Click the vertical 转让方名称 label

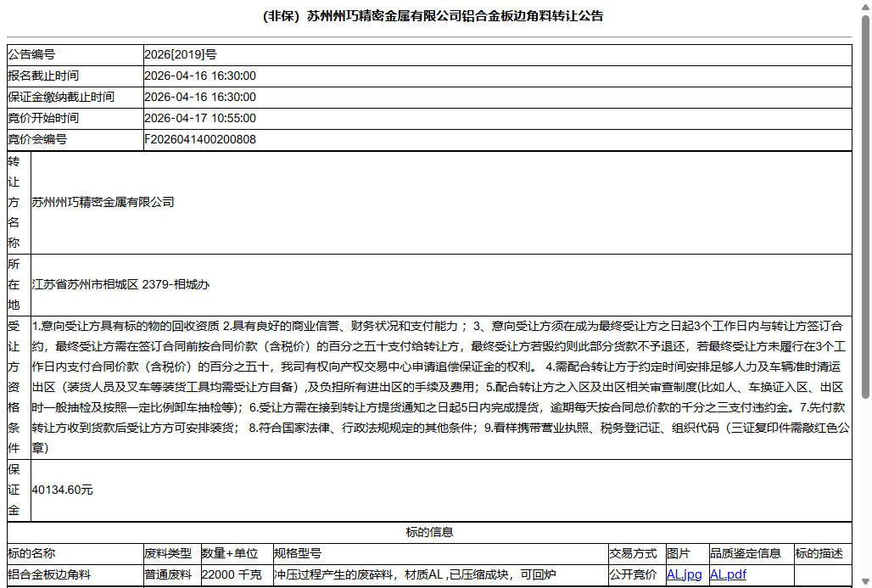coord(14,203)
